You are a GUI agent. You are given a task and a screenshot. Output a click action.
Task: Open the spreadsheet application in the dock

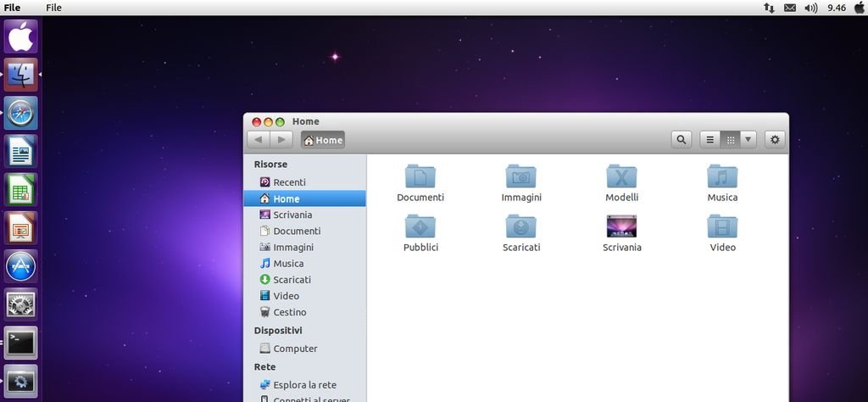[20, 189]
